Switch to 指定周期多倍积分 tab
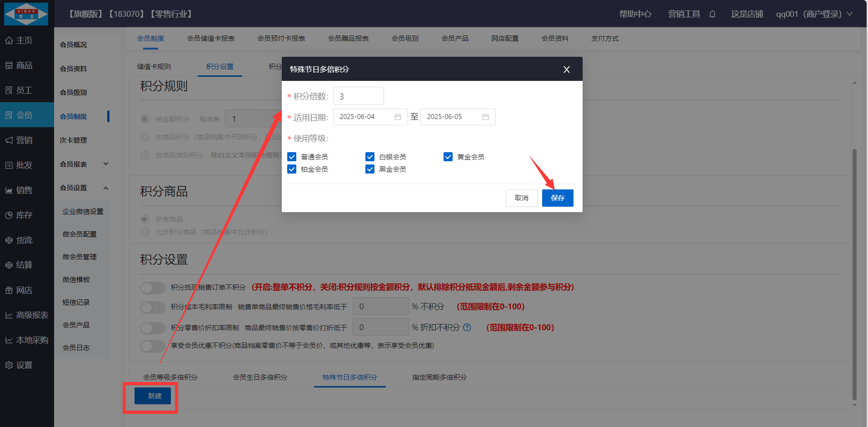Screen dimensions: 868x427 pyautogui.click(x=439, y=377)
